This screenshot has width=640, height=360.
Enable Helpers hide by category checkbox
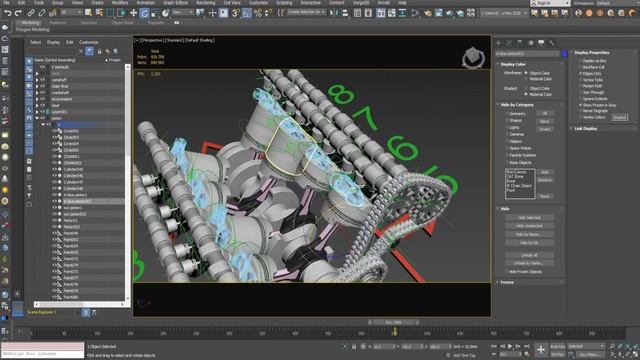(x=507, y=141)
